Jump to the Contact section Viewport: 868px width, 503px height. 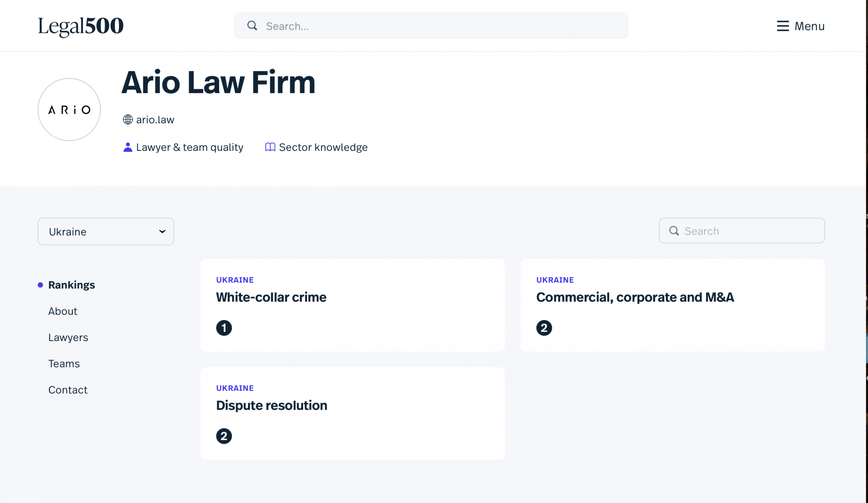coord(68,390)
